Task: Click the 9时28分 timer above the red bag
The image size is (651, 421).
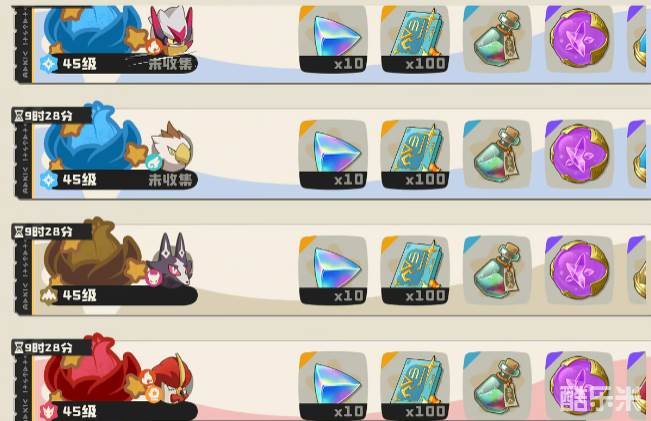Action: click(49, 347)
